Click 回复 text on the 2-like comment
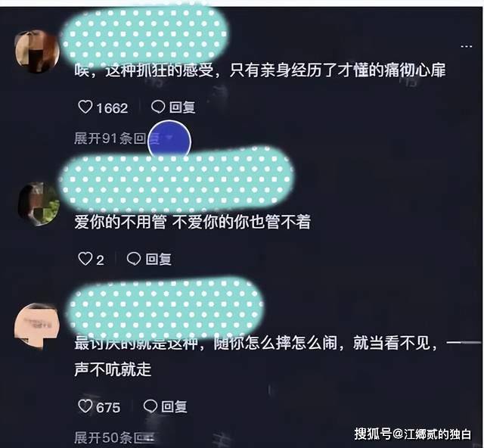 [158, 259]
